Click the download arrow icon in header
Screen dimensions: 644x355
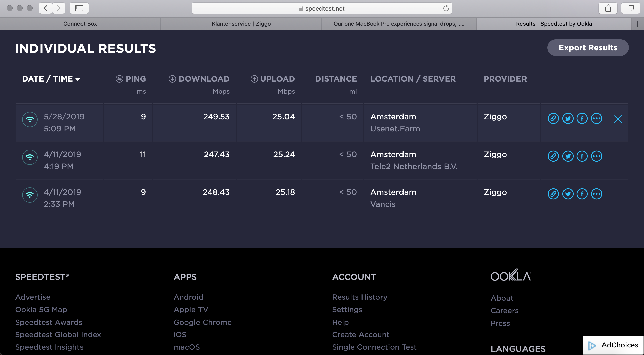coord(172,79)
